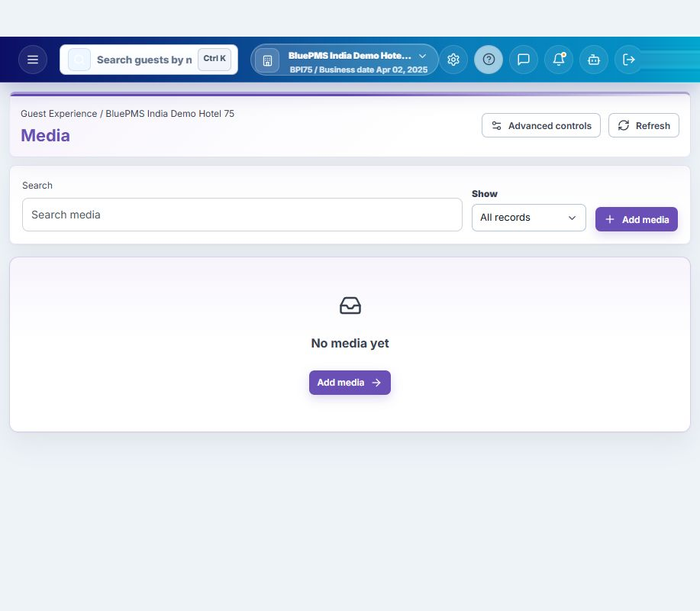Screen dimensions: 700x611
Task: Open the hamburger navigation menu
Action: point(33,60)
